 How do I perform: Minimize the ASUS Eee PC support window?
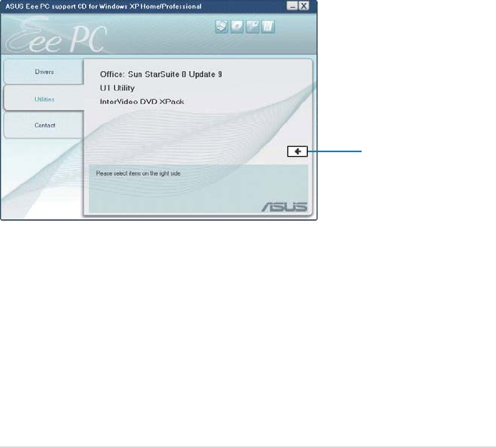click(292, 6)
